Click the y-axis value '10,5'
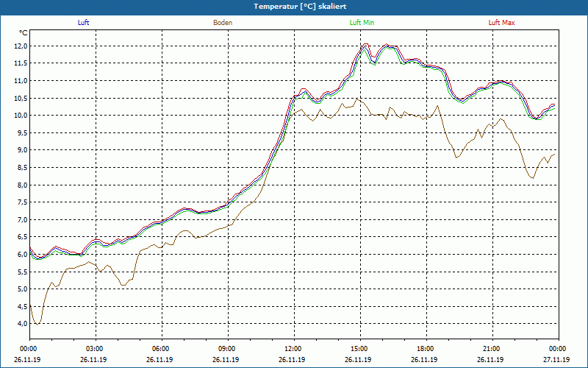 21,99
